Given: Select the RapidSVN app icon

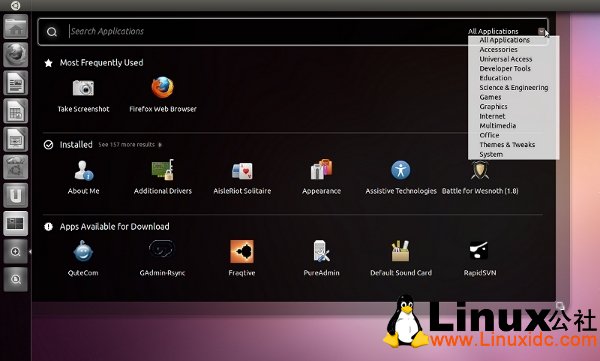Looking at the screenshot, I should click(479, 251).
